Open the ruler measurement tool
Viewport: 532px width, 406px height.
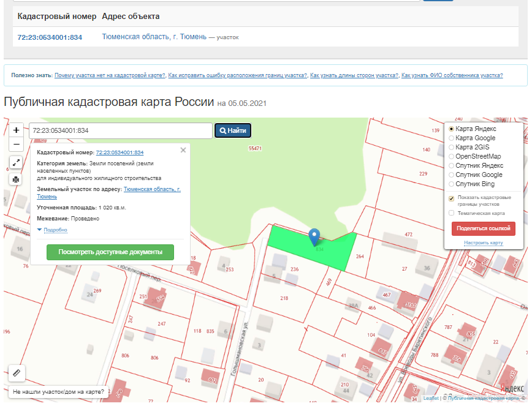coord(17,373)
